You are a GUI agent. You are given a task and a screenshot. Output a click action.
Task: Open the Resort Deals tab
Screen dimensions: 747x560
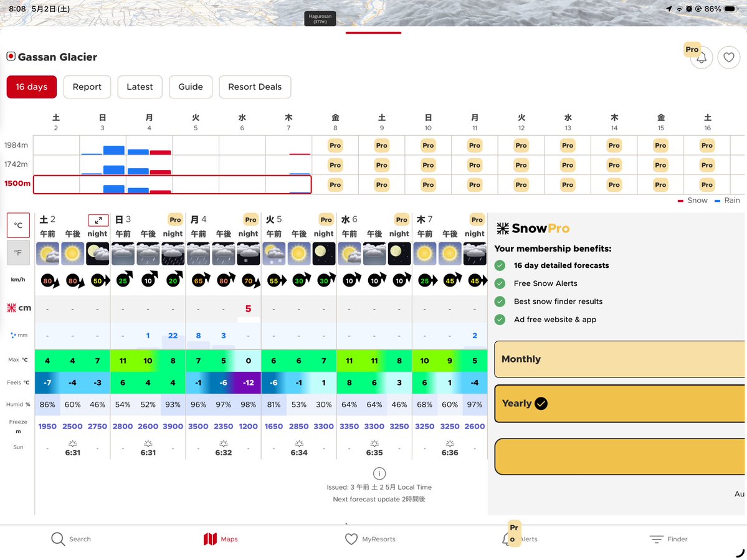point(255,87)
